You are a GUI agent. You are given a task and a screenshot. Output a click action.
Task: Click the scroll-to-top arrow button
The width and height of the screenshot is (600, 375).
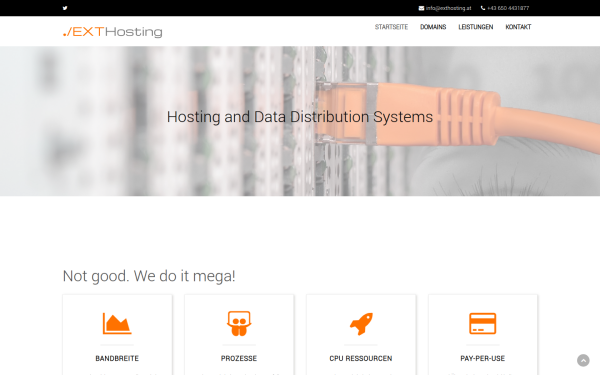coord(583,360)
